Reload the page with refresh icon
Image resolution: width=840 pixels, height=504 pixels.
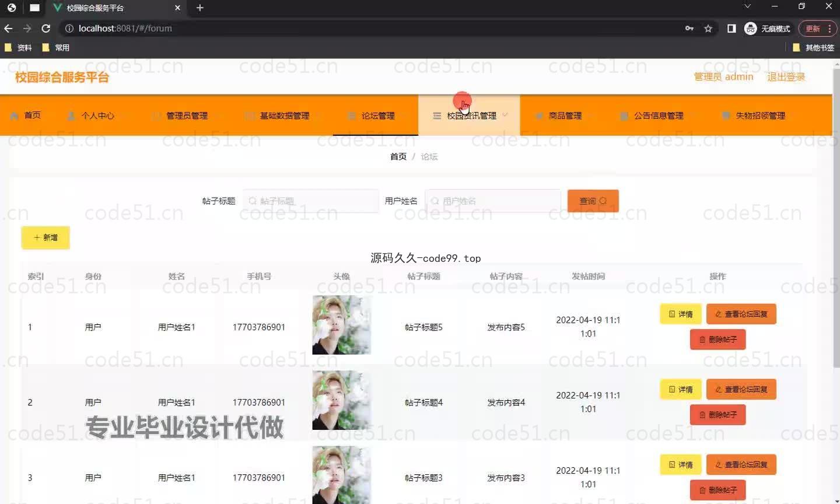(x=46, y=28)
